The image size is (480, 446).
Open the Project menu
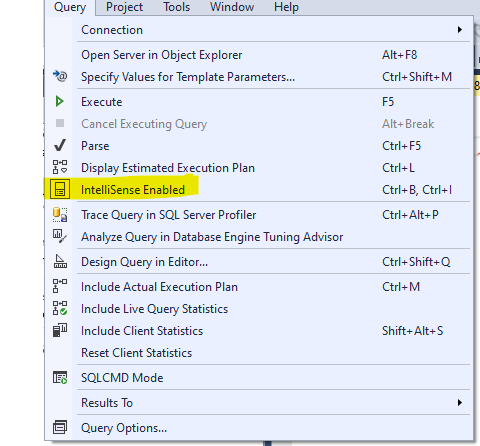(x=124, y=7)
